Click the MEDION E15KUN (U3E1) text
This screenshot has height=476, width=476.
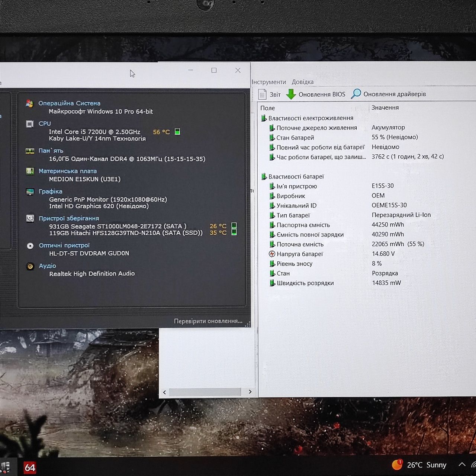click(x=85, y=179)
